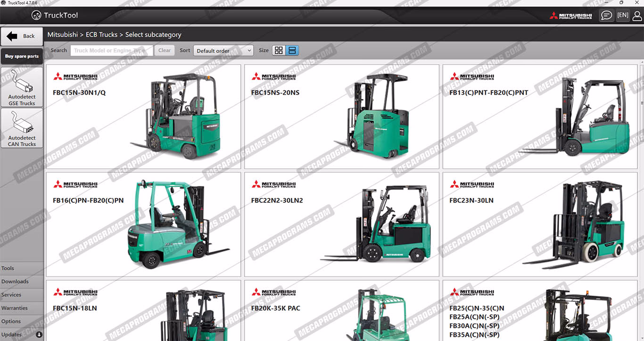Screen dimensions: 644x341
Task: Select the FB13(C)PNT-FB20(C)PNT truck card
Action: [540, 116]
